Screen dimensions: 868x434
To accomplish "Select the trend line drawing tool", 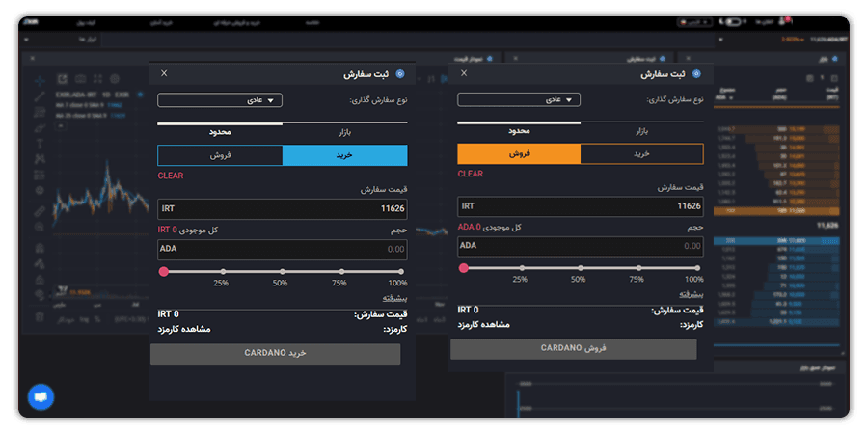I will pos(40,96).
